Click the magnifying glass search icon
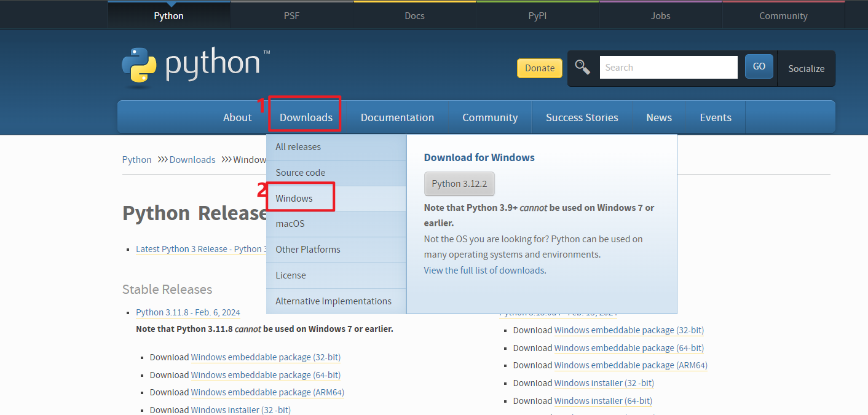The height and width of the screenshot is (415, 868). point(582,67)
